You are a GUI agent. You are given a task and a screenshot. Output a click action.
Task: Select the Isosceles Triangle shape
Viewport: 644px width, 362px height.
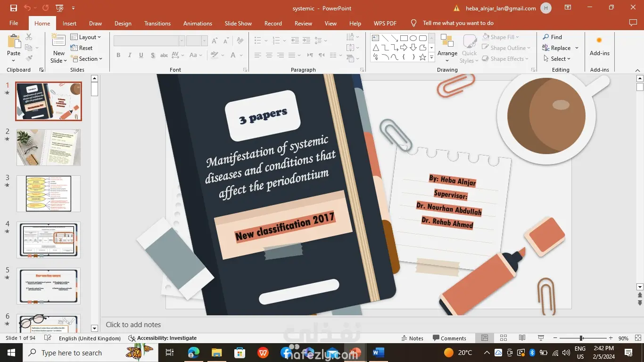376,48
